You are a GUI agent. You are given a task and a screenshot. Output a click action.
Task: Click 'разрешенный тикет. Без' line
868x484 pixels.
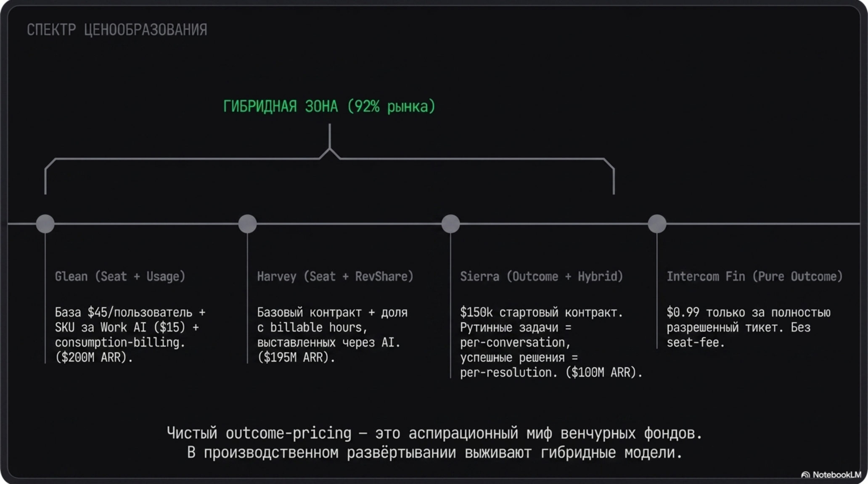pos(738,328)
